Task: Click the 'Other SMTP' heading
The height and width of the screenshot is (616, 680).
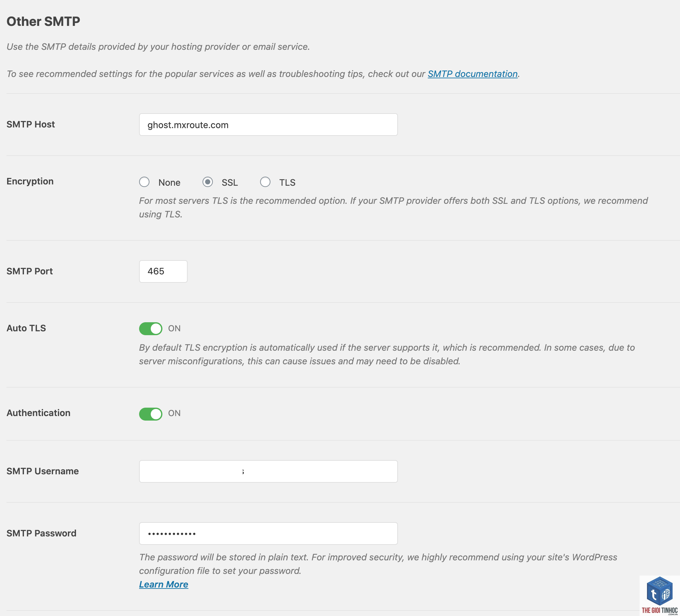Action: click(x=43, y=21)
